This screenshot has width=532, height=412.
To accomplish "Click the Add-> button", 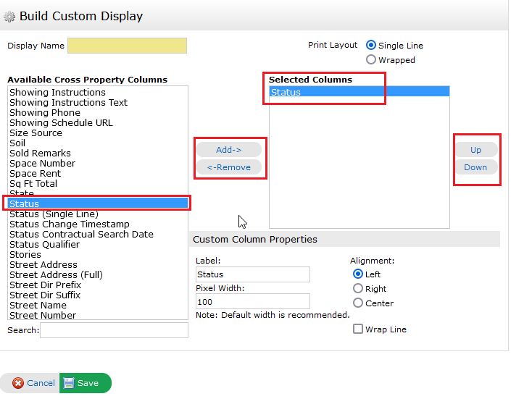I will pos(229,150).
